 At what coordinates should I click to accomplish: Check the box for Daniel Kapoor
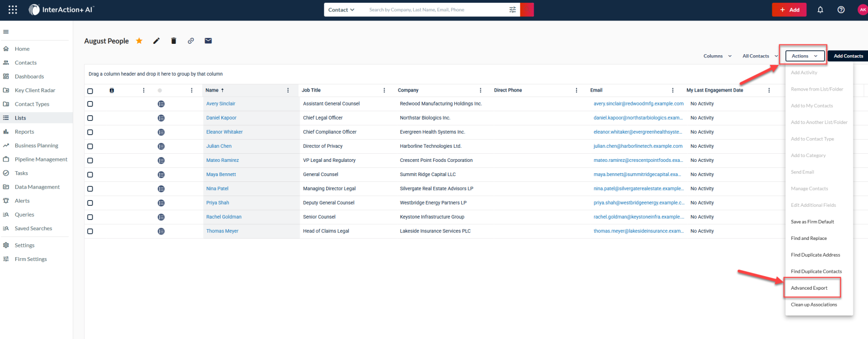click(x=90, y=118)
